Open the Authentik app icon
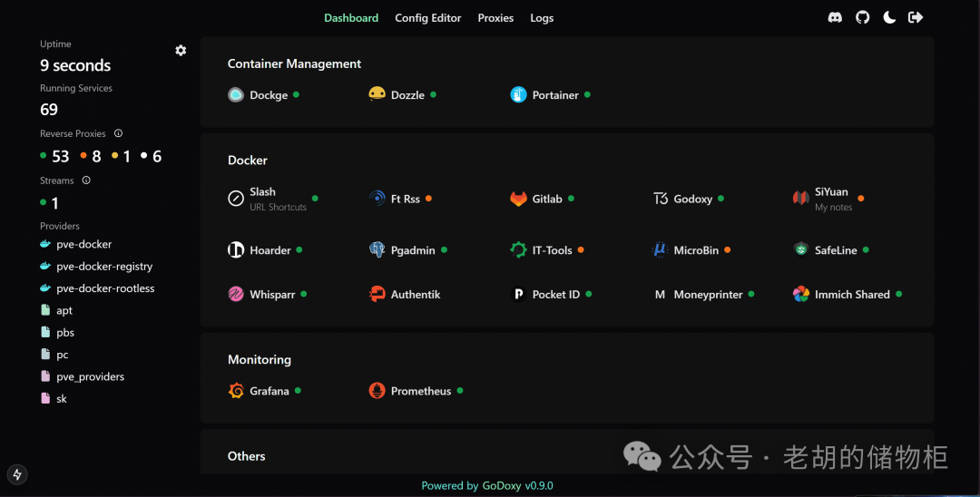 point(377,294)
